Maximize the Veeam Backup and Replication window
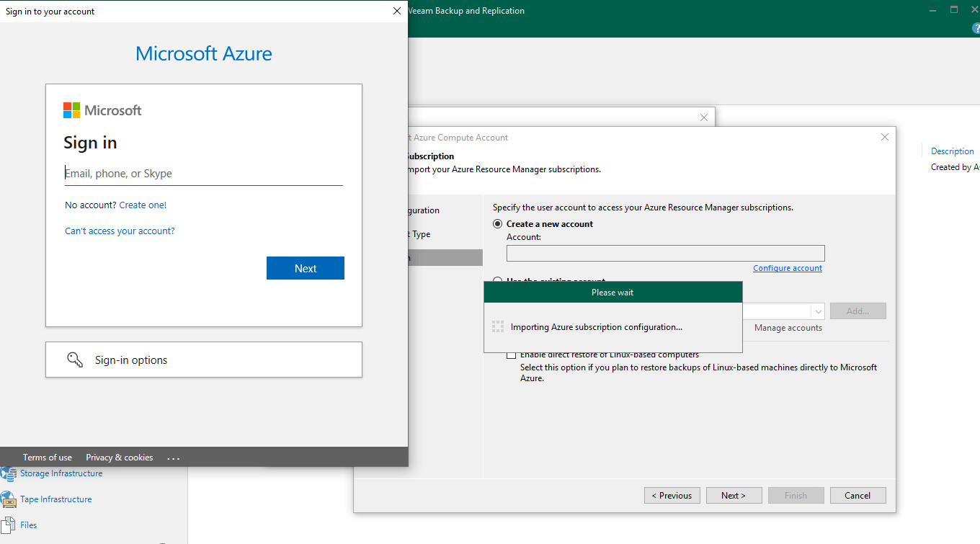This screenshot has width=980, height=544. [x=954, y=10]
